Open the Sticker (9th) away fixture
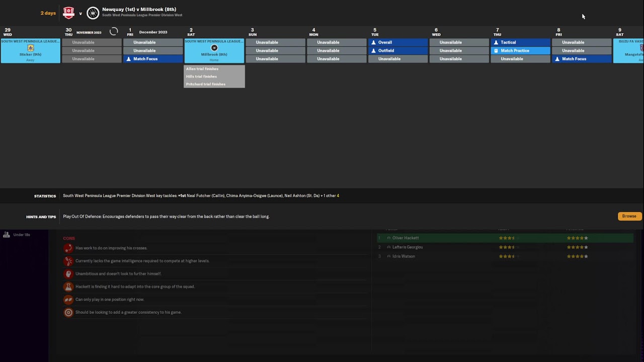This screenshot has height=362, width=644. tap(30, 51)
